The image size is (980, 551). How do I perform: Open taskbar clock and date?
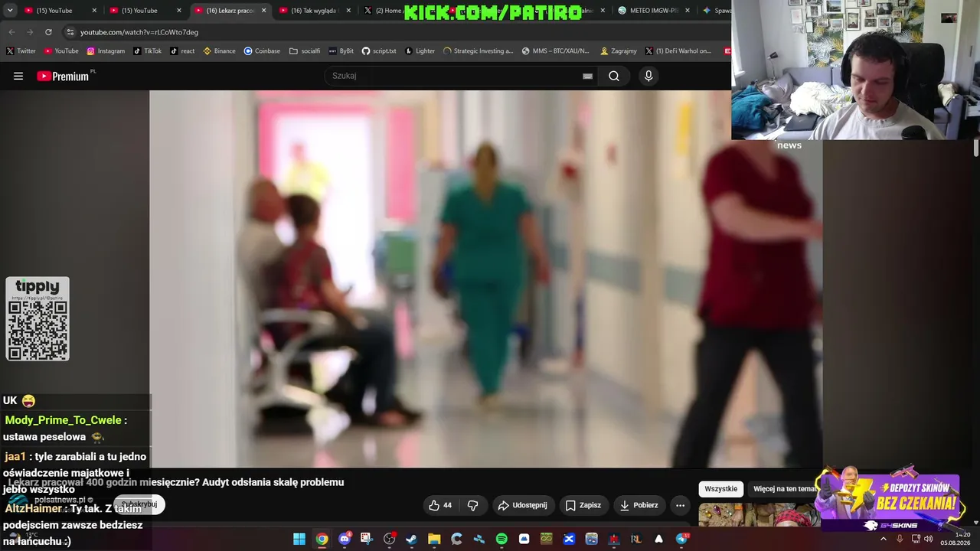(955, 539)
